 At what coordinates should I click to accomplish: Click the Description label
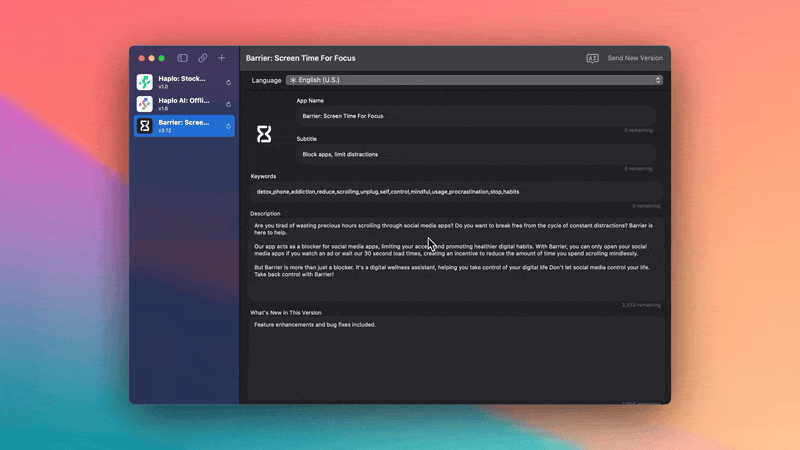[x=265, y=214]
